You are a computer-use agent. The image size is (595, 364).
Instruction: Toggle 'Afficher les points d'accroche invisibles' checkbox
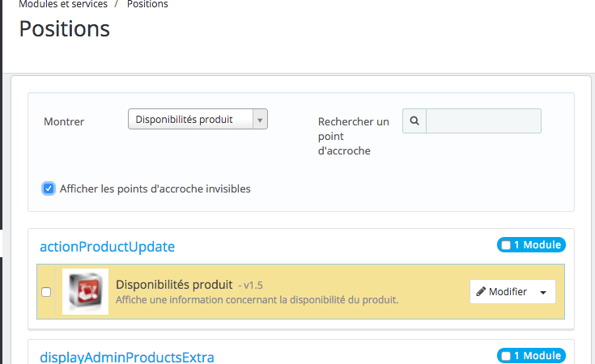(x=49, y=188)
